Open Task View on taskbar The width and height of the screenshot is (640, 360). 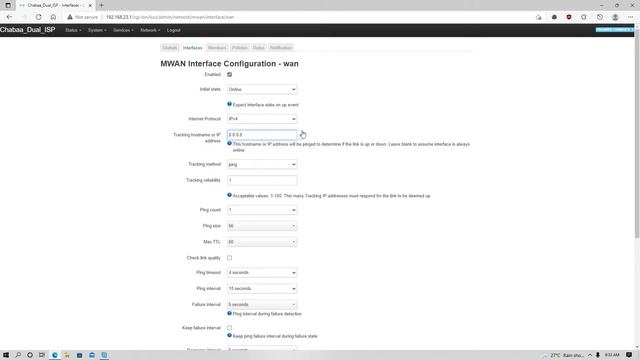click(x=42, y=355)
